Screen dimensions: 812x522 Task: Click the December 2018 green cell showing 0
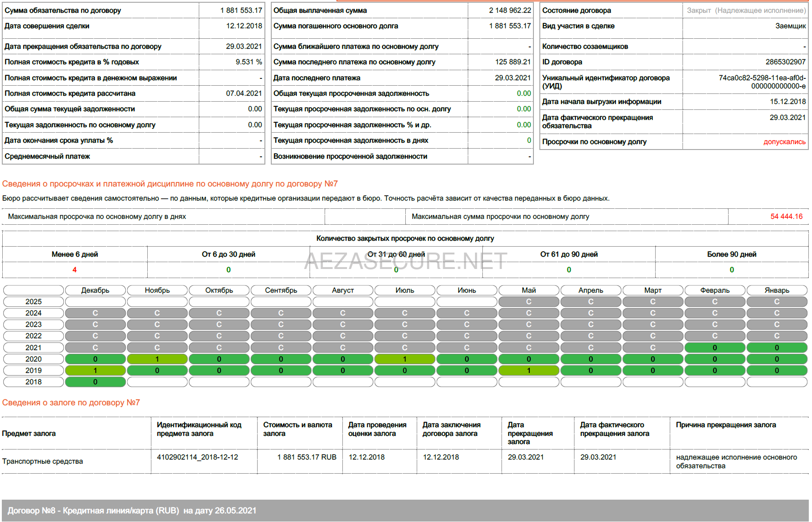click(x=95, y=382)
